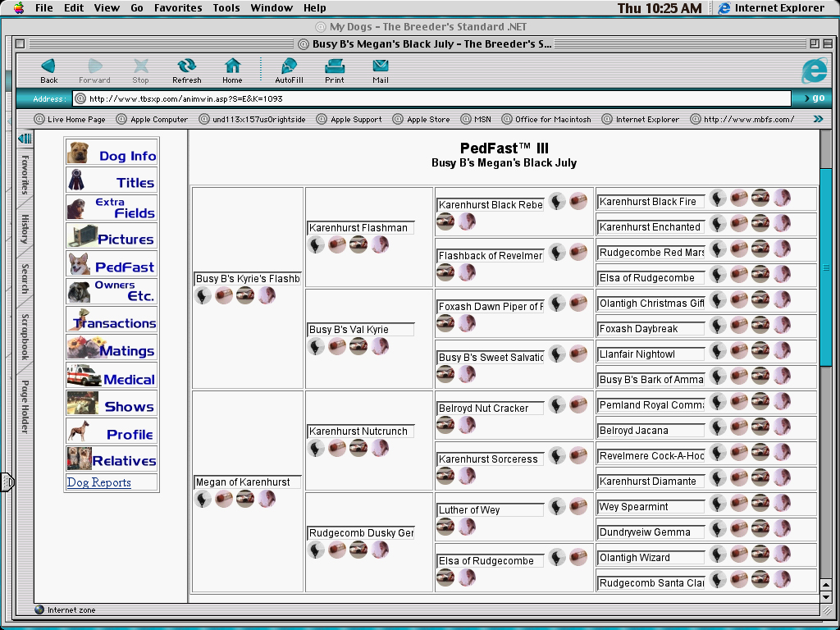
Task: Open the Favorites menu
Action: [x=178, y=8]
